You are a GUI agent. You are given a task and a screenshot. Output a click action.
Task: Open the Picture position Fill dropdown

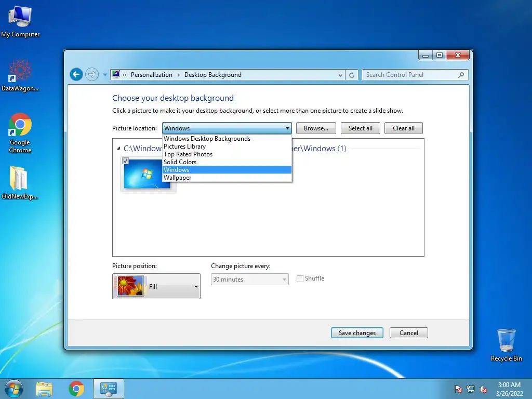156,286
